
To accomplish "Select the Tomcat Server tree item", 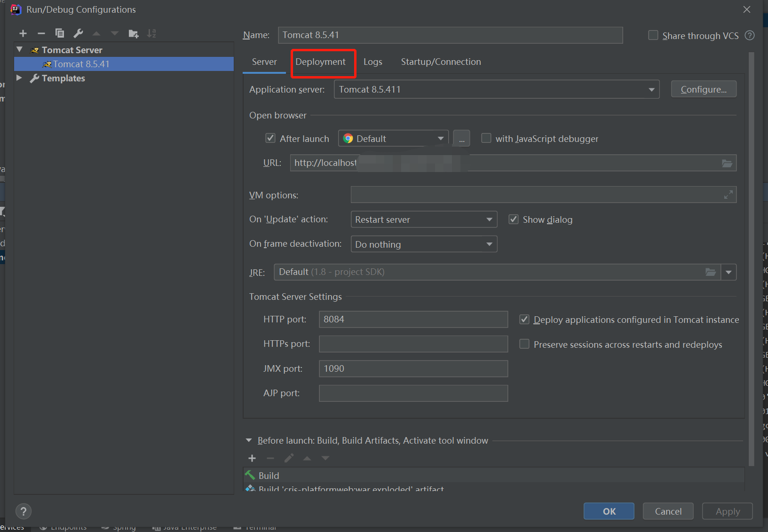I will pyautogui.click(x=72, y=50).
